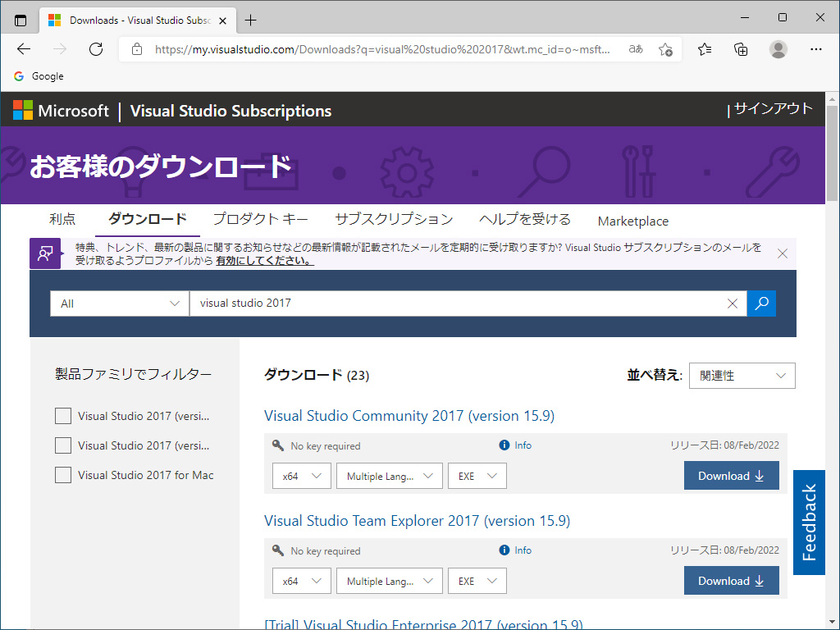The image size is (840, 630).
Task: Open the translate page icon
Action: pyautogui.click(x=636, y=49)
